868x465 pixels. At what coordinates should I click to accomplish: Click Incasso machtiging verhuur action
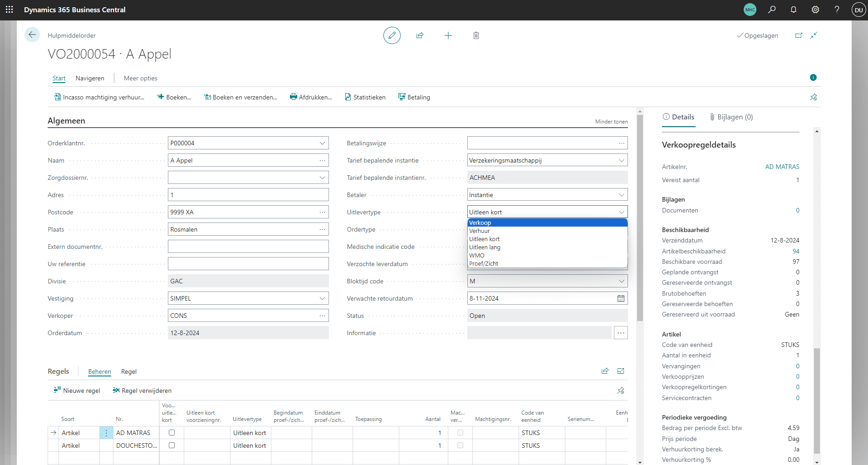point(99,97)
